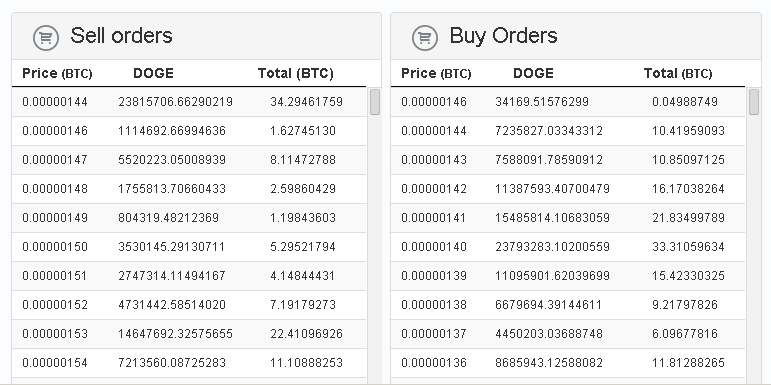This screenshot has height=385, width=771.
Task: Click the Sell orders Price (BTC) header
Action: tap(57, 74)
